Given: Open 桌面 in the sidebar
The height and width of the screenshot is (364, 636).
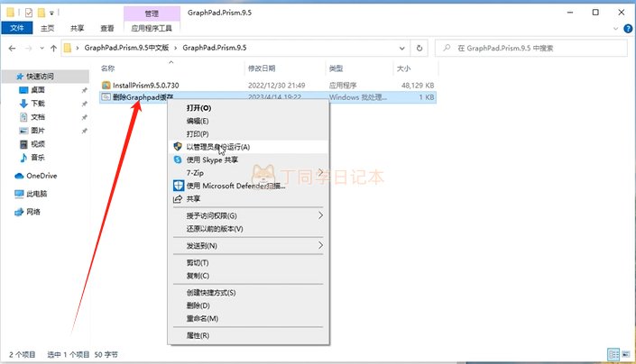Looking at the screenshot, I should [x=38, y=90].
